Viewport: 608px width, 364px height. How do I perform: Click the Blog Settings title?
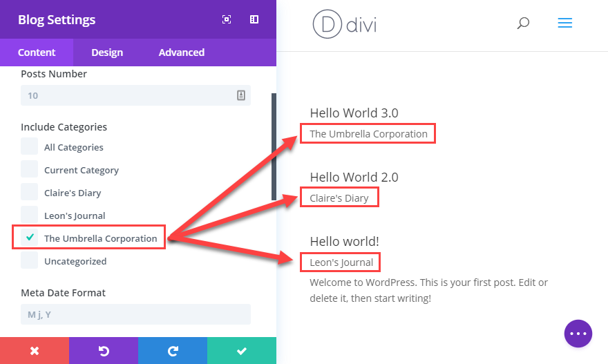click(x=57, y=20)
